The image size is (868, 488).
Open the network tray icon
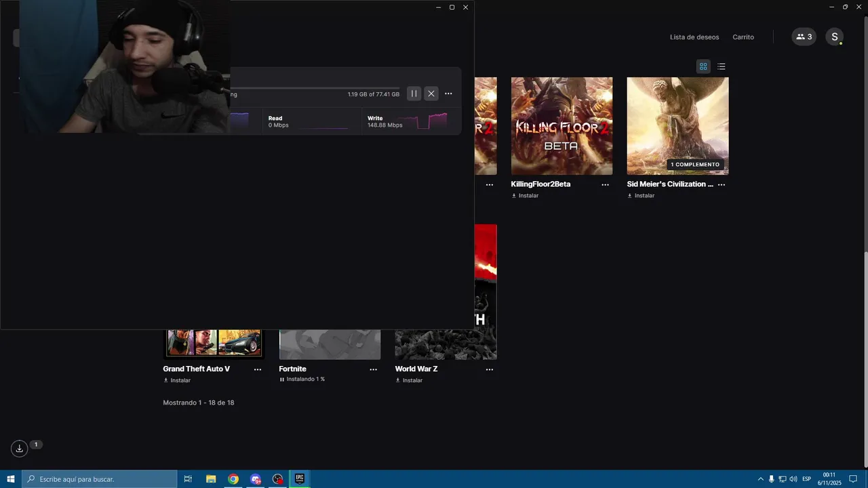pyautogui.click(x=782, y=479)
